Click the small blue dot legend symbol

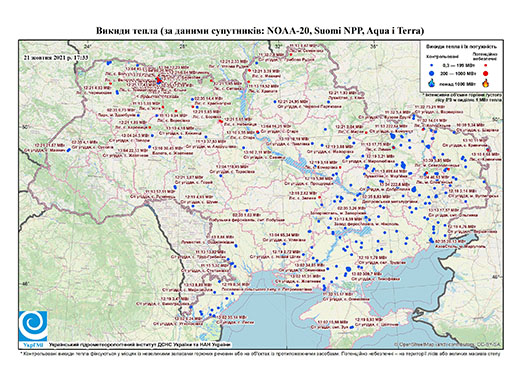432,65
